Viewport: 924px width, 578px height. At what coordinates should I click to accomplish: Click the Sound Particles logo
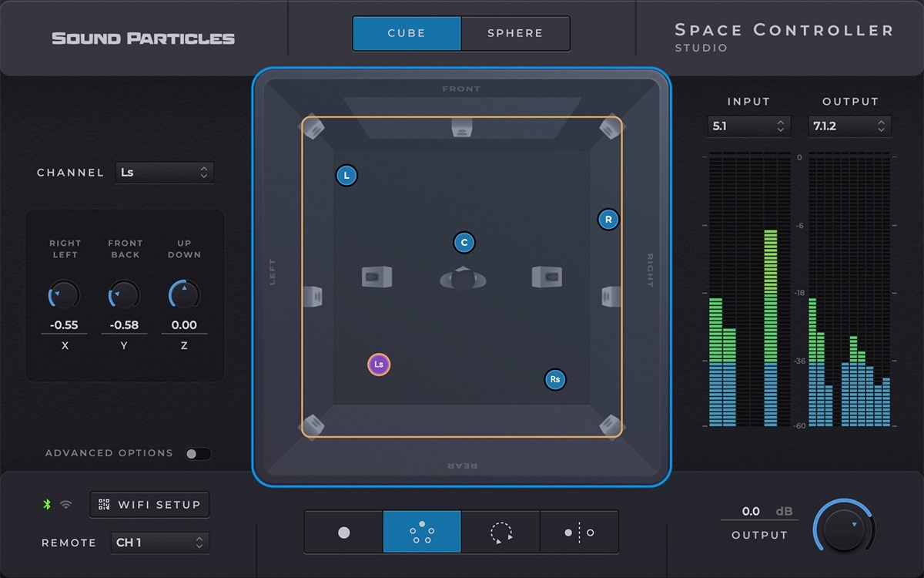143,38
